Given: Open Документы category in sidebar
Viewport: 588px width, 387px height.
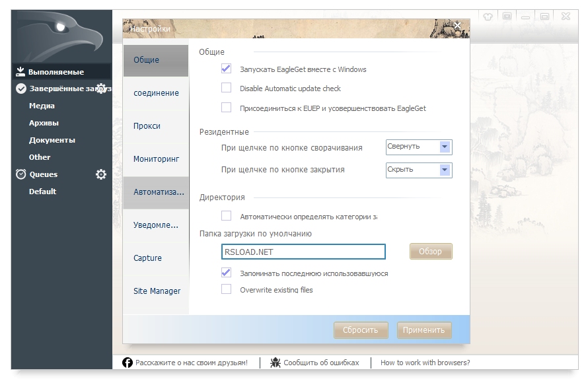Looking at the screenshot, I should 52,140.
